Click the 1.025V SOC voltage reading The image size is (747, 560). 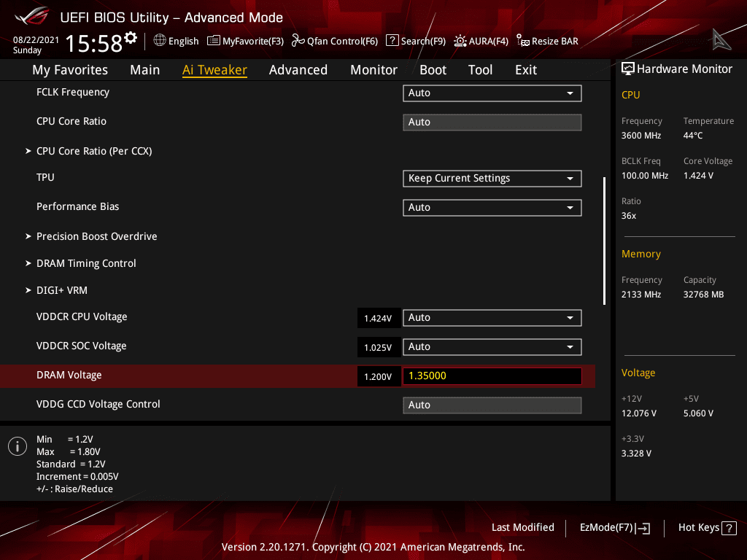pyautogui.click(x=379, y=347)
